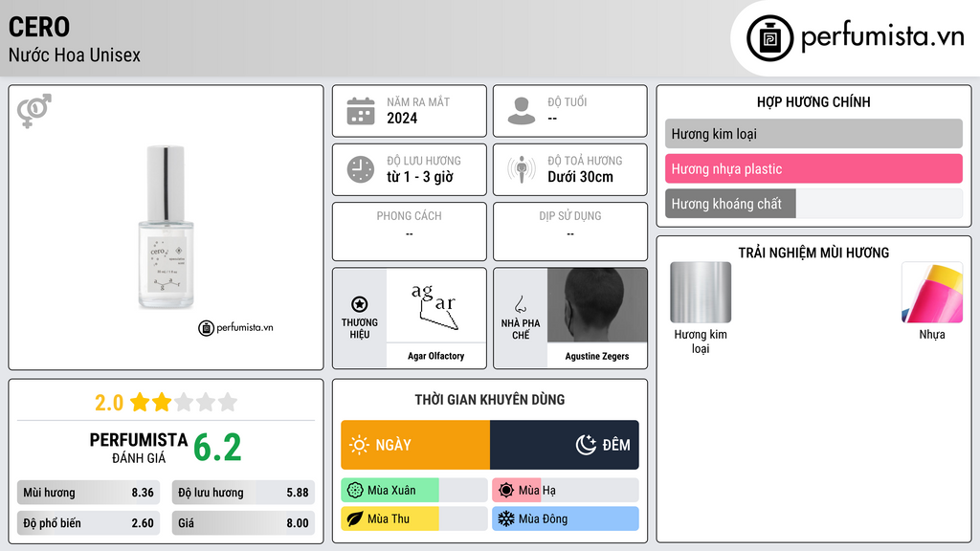The height and width of the screenshot is (551, 980).
Task: Open the Hương kim loại note image
Action: (x=701, y=293)
